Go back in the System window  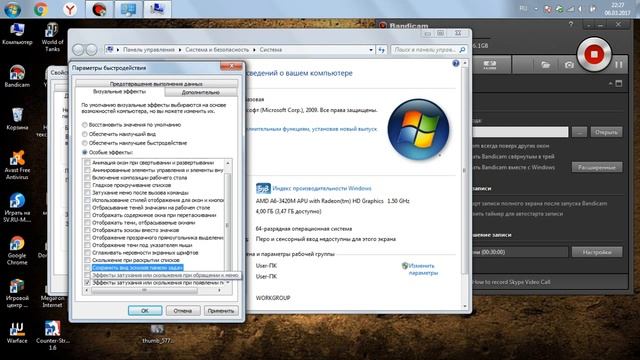point(78,50)
